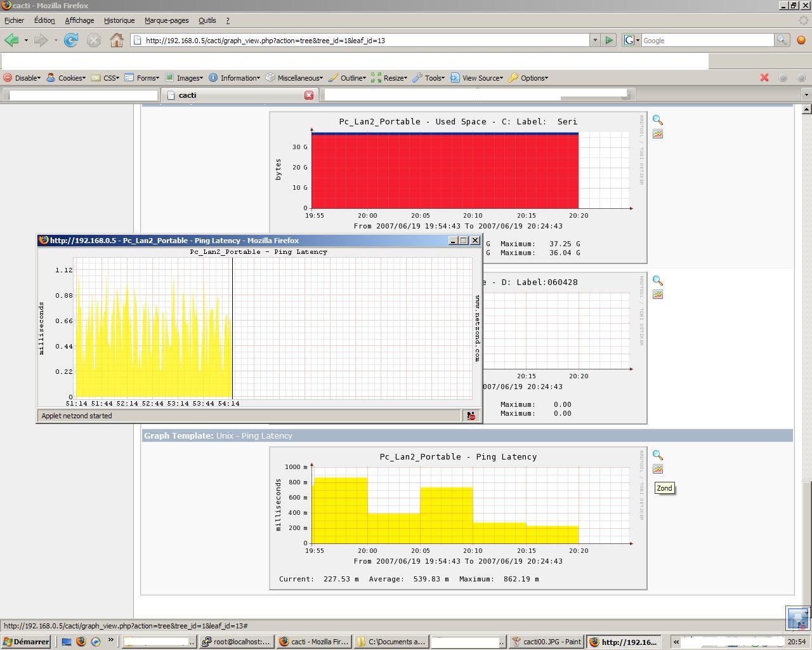812x650 pixels.
Task: Open the Historique menu
Action: [x=119, y=20]
